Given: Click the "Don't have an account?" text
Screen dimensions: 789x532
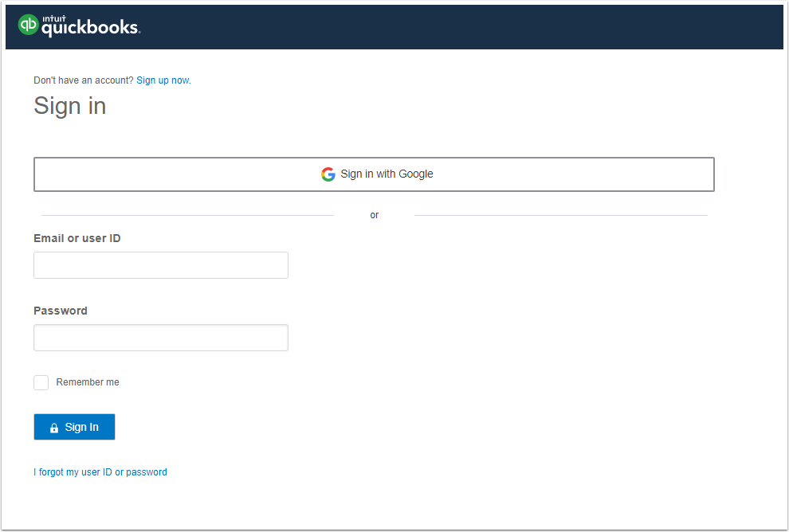Looking at the screenshot, I should click(84, 80).
